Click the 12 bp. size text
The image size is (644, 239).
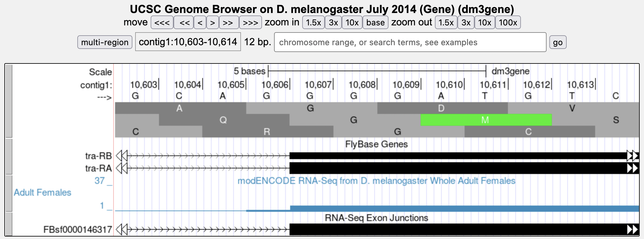257,42
